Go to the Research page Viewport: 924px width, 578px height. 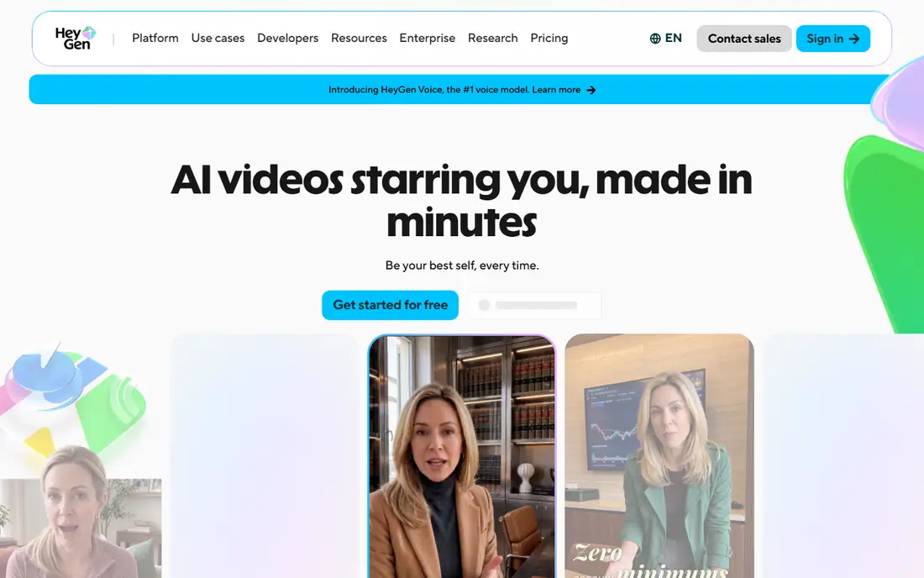coord(492,39)
